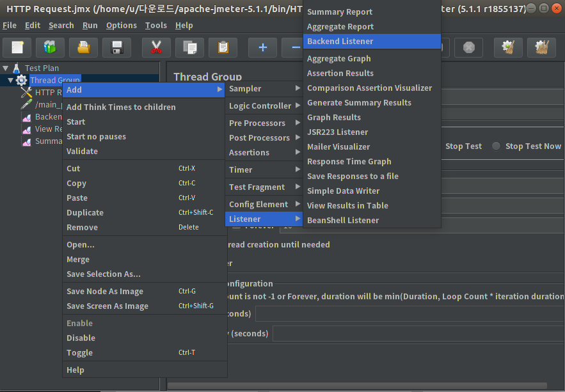Choose Summary Report from listener list
Screen dimensions: 565x392
(x=372, y=12)
